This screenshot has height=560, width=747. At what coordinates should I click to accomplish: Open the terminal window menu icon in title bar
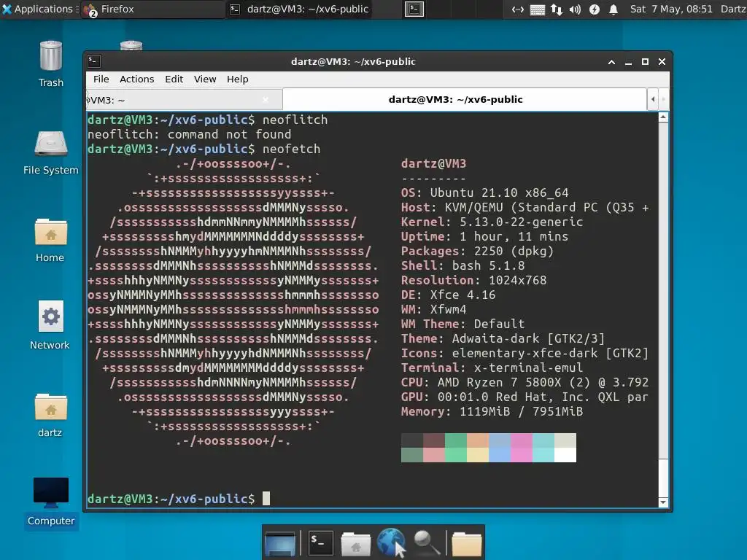(x=94, y=61)
